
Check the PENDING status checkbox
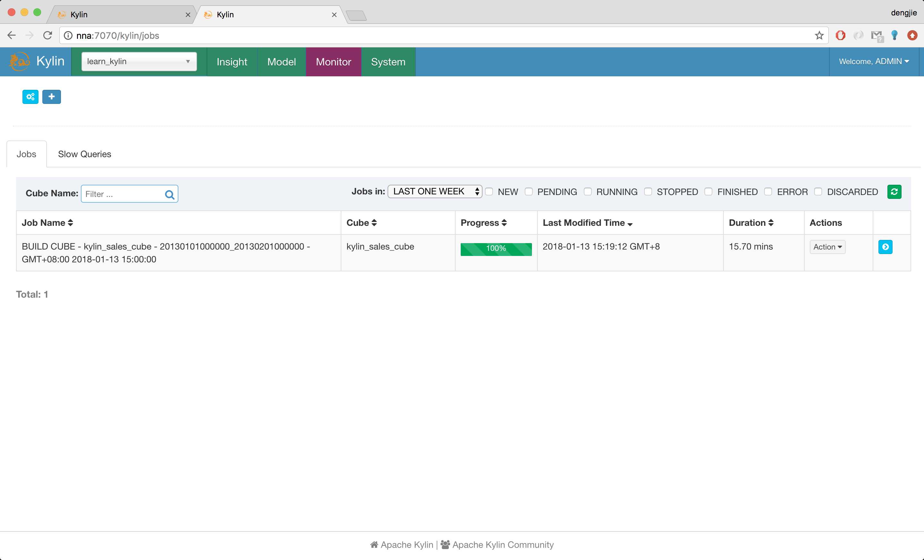[529, 191]
